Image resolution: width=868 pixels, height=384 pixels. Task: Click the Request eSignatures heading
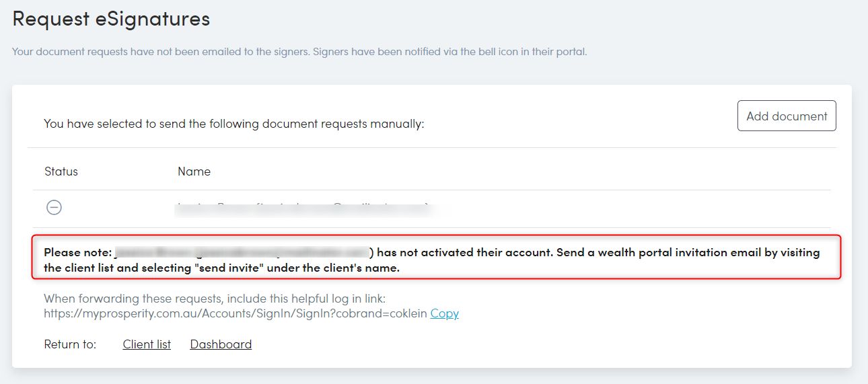[x=111, y=18]
